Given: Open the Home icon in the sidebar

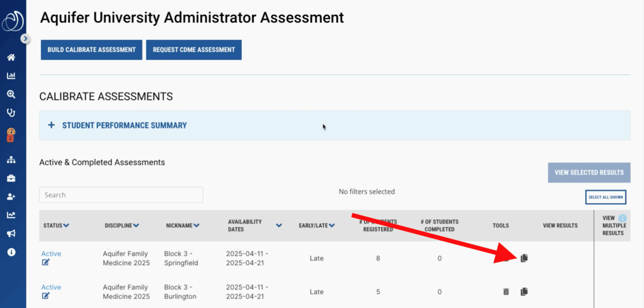Looking at the screenshot, I should pyautogui.click(x=11, y=57).
